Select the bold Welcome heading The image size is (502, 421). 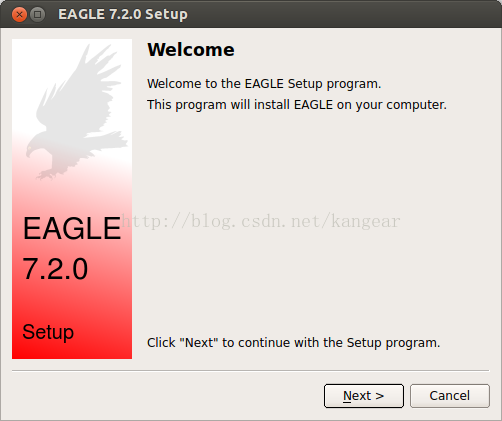coord(191,50)
